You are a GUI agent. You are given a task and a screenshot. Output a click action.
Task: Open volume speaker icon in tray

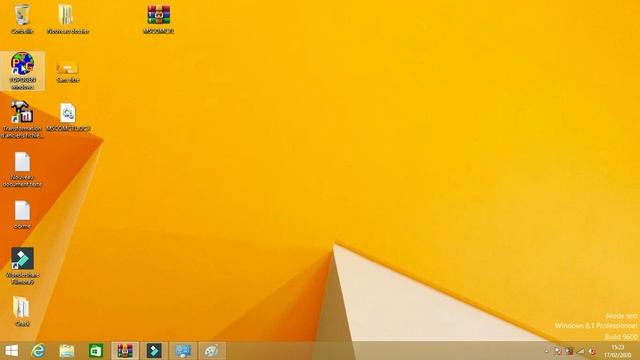pos(592,351)
